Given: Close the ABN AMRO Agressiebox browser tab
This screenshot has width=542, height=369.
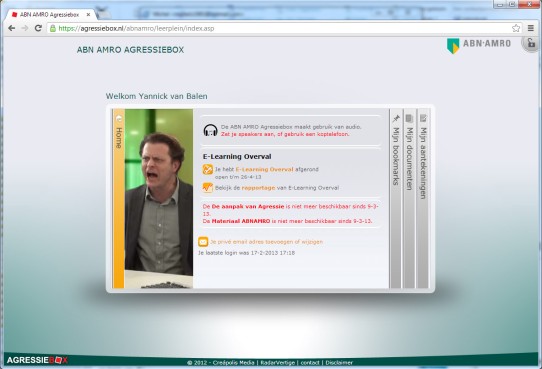Looking at the screenshot, I should (88, 15).
